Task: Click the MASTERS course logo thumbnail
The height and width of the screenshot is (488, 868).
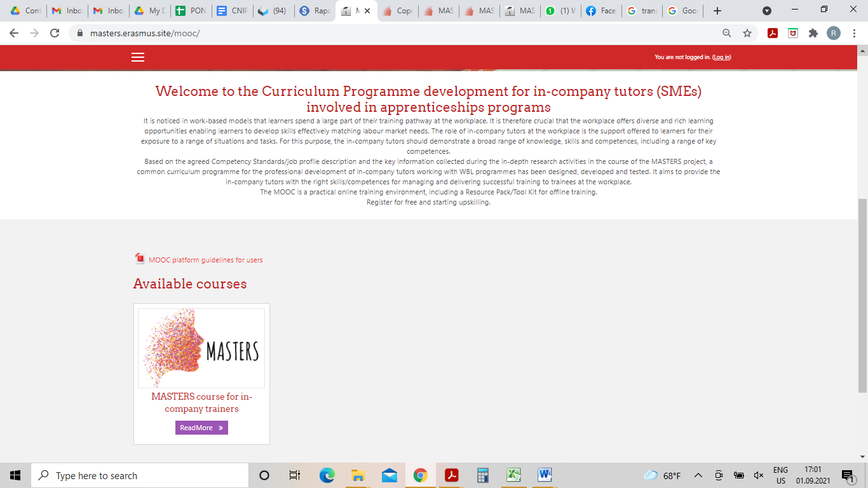Action: point(201,348)
